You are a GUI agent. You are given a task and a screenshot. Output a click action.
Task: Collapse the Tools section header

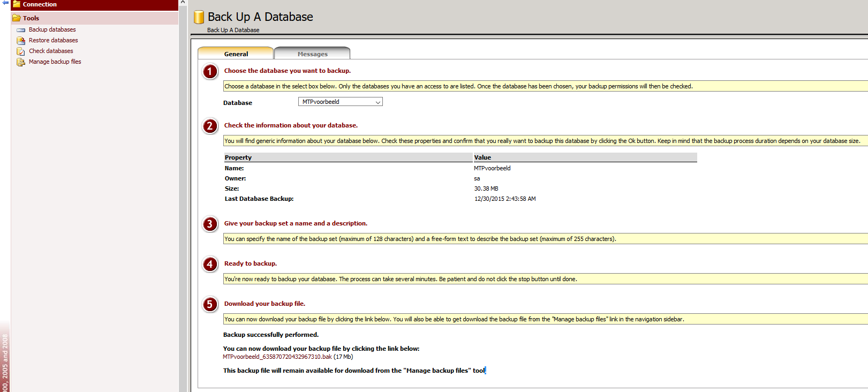(x=94, y=18)
